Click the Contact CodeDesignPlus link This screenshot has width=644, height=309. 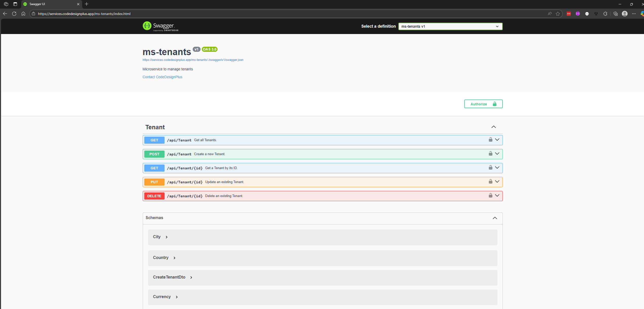162,77
